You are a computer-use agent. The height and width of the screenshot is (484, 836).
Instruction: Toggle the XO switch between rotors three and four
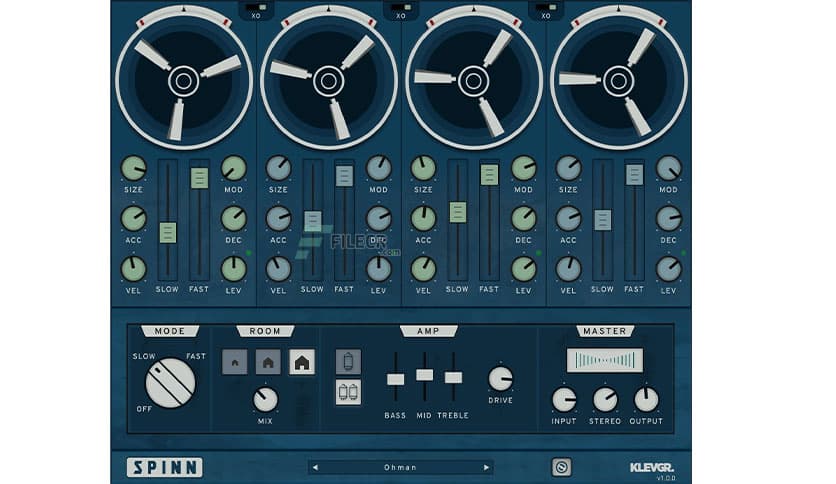click(x=546, y=7)
